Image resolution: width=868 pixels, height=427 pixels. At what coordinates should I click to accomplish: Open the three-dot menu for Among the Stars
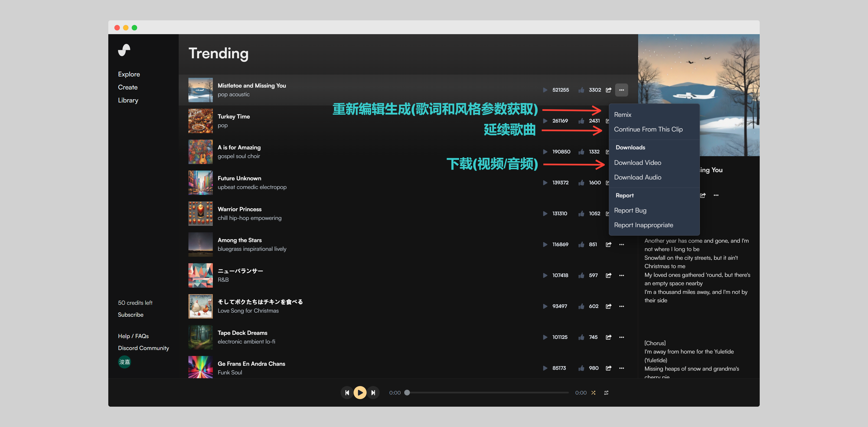(x=621, y=245)
